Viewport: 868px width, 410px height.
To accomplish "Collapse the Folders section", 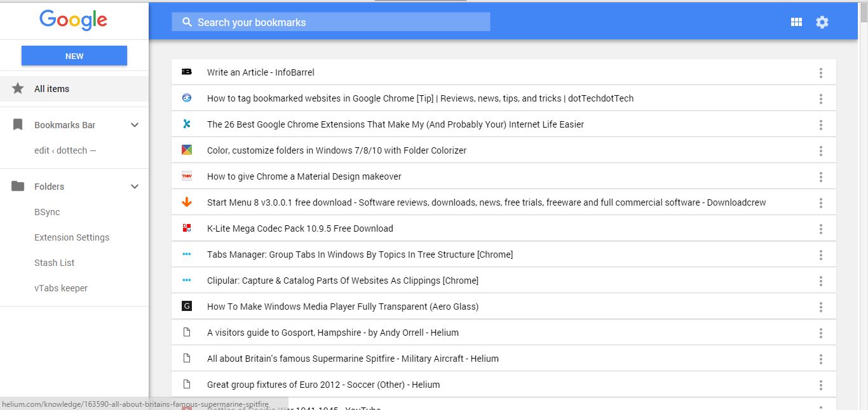I will (x=134, y=186).
